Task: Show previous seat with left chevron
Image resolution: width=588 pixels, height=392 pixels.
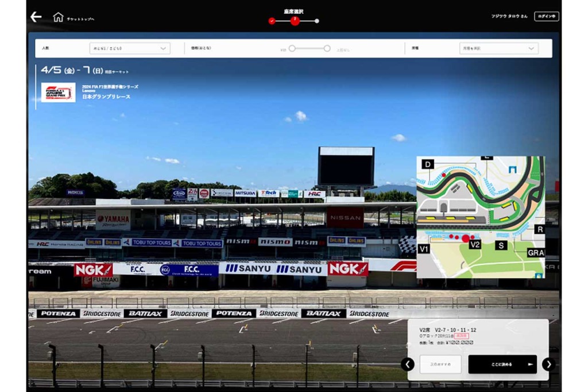Action: click(408, 364)
